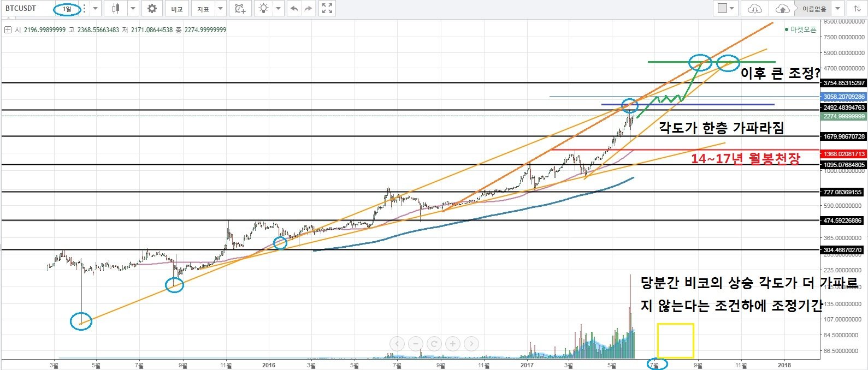Reset chart view with circular arrow button
Image resolution: width=868 pixels, height=370 pixels.
pyautogui.click(x=434, y=344)
